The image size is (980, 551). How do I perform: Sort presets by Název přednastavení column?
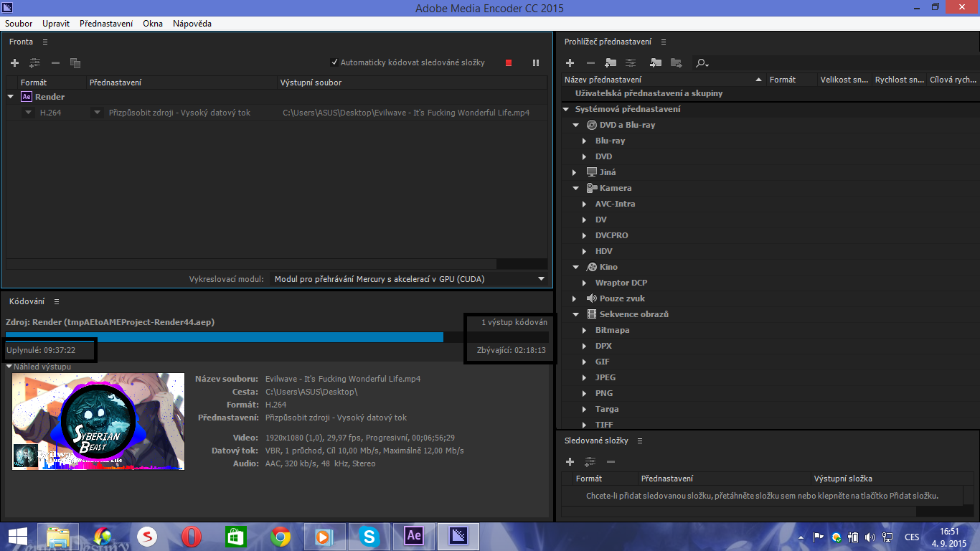pos(664,80)
